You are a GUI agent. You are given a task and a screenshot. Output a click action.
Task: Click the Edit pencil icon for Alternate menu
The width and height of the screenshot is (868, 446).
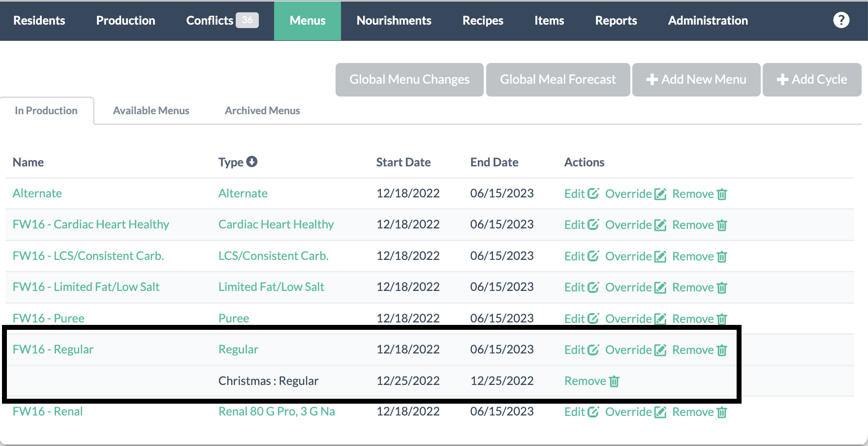(593, 193)
